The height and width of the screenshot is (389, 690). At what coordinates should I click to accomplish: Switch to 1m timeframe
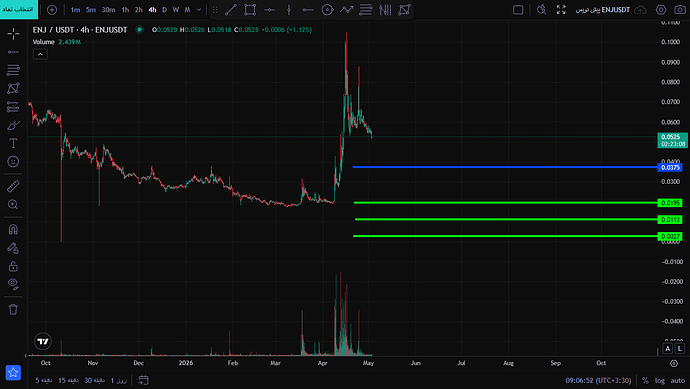[x=75, y=10]
